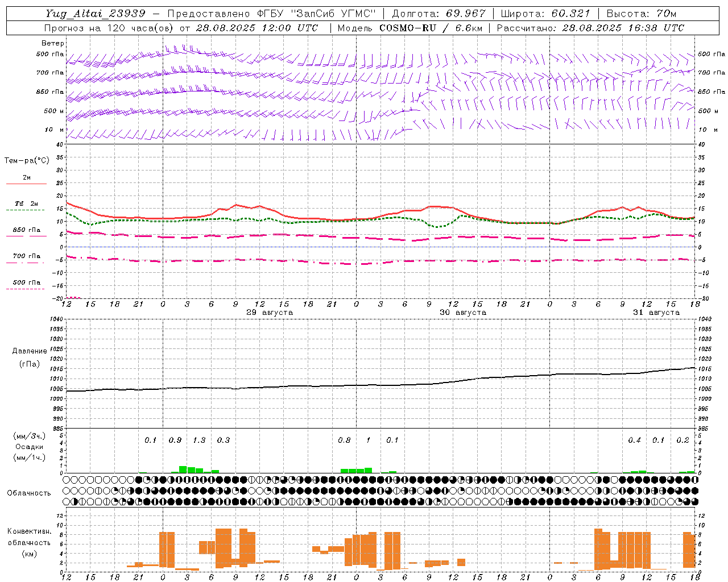The height and width of the screenshot is (582, 728).
Task: Click the legend line sample under "2м"
Action: click(x=26, y=184)
